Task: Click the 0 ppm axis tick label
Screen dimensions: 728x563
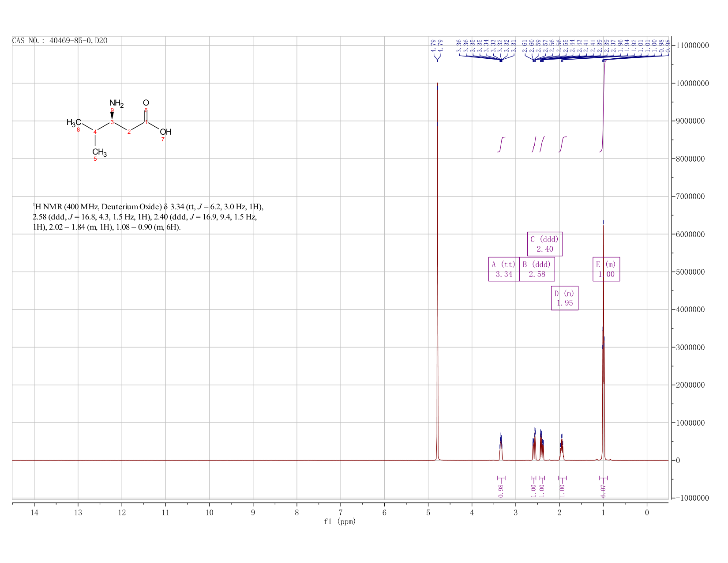Action: (x=647, y=513)
